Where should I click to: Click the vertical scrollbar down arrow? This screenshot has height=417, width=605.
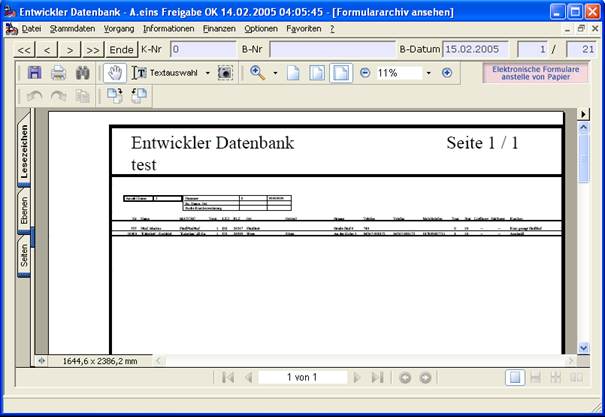point(583,348)
